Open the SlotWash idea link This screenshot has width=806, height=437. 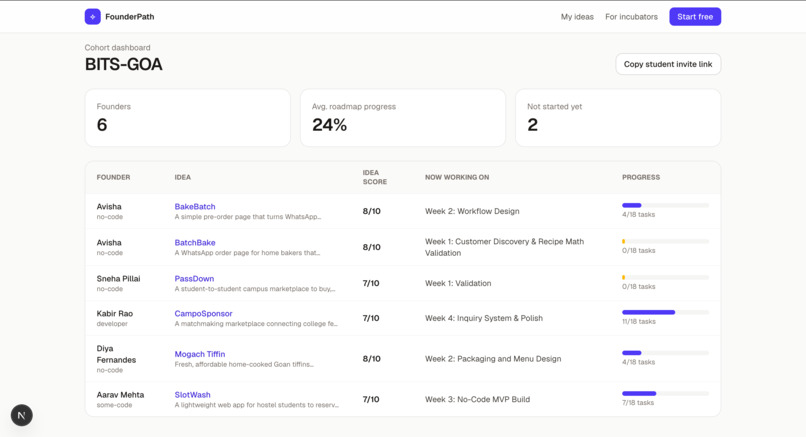point(192,394)
